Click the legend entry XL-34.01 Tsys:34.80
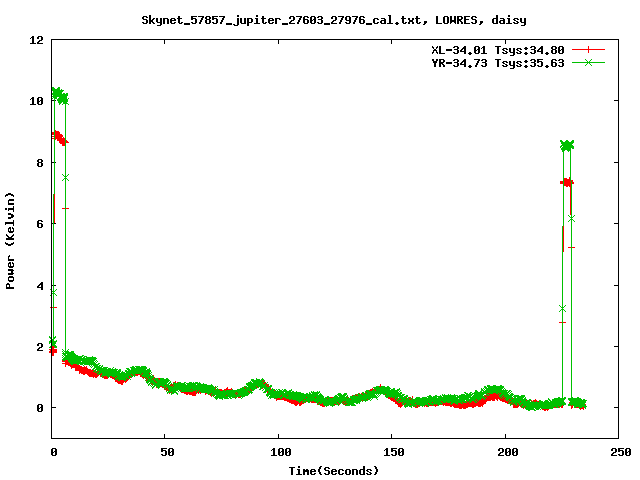Viewport: 640px width, 480px height. point(498,50)
